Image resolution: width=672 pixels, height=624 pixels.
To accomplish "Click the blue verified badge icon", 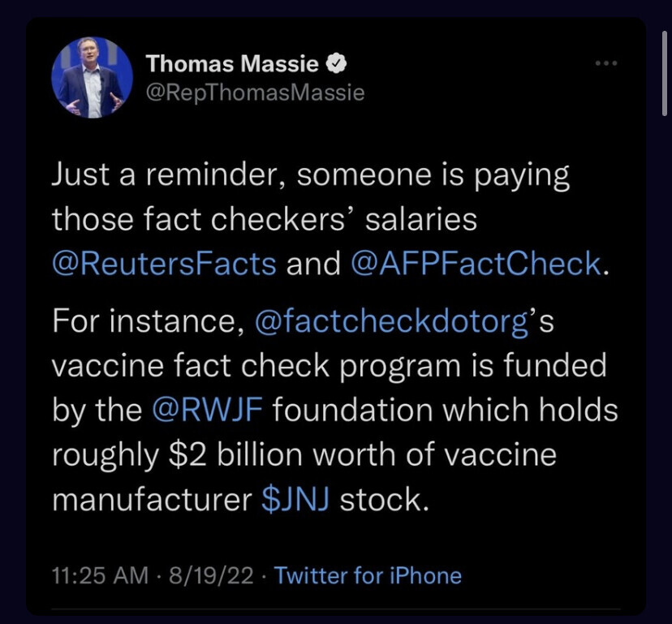I will (x=337, y=63).
